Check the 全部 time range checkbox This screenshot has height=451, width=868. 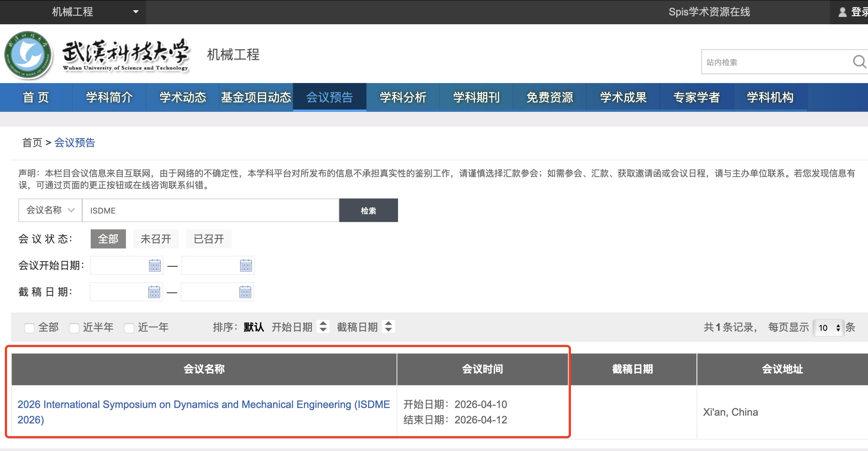pos(29,327)
